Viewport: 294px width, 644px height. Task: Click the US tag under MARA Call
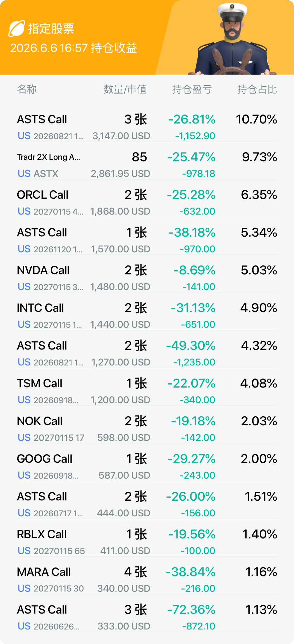click(x=24, y=589)
